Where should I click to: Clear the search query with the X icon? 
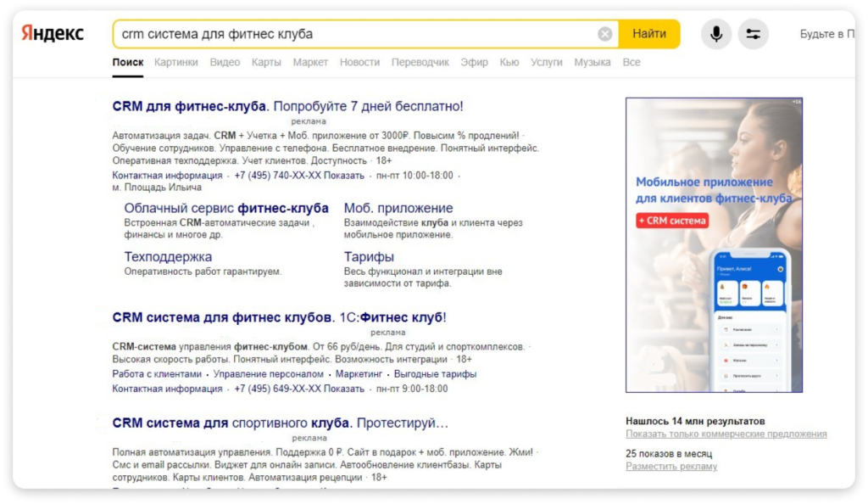click(x=604, y=34)
